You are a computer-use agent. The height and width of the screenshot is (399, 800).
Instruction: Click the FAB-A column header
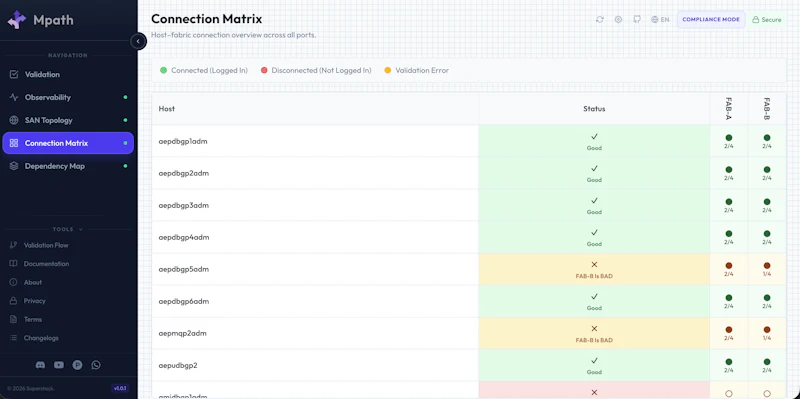[729, 109]
